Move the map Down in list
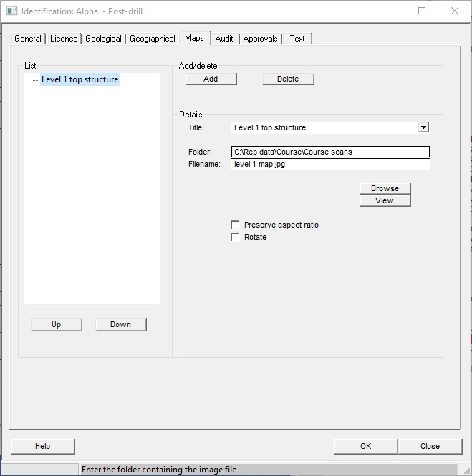The width and height of the screenshot is (472, 476). [120, 324]
